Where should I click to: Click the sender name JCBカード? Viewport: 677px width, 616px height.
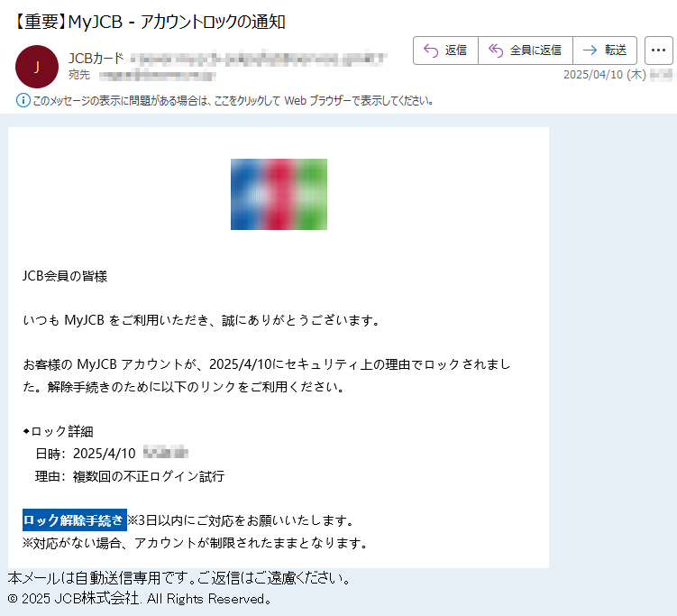click(96, 59)
